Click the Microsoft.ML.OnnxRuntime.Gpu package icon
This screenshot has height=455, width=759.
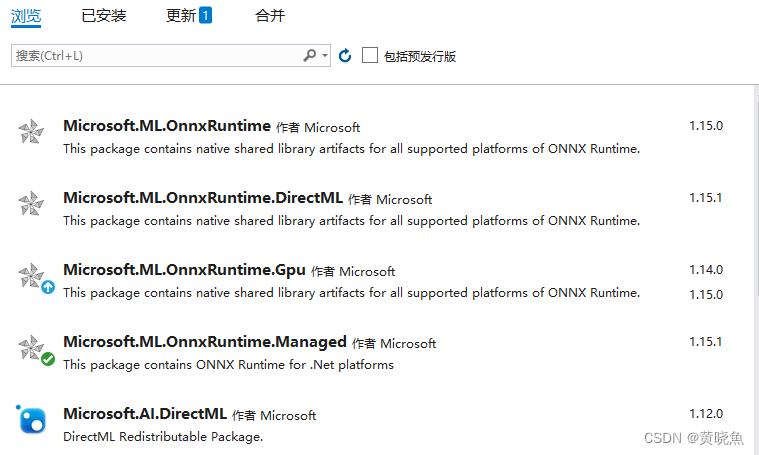coord(31,275)
